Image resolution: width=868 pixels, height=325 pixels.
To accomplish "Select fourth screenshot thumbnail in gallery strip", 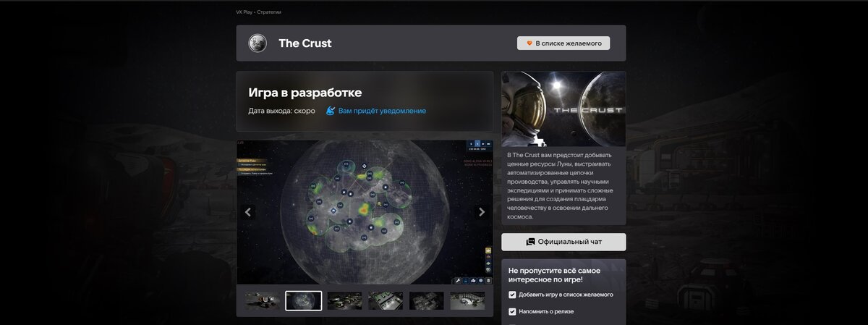I will (386, 301).
